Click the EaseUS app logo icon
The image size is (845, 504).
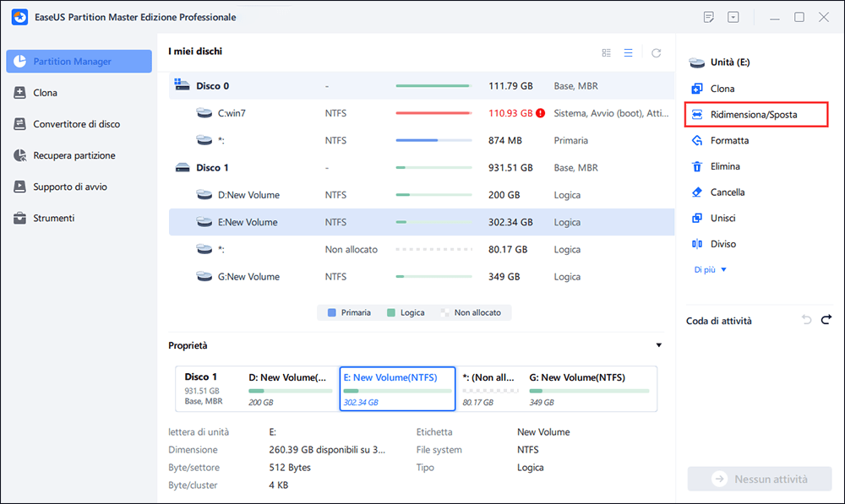[x=20, y=17]
